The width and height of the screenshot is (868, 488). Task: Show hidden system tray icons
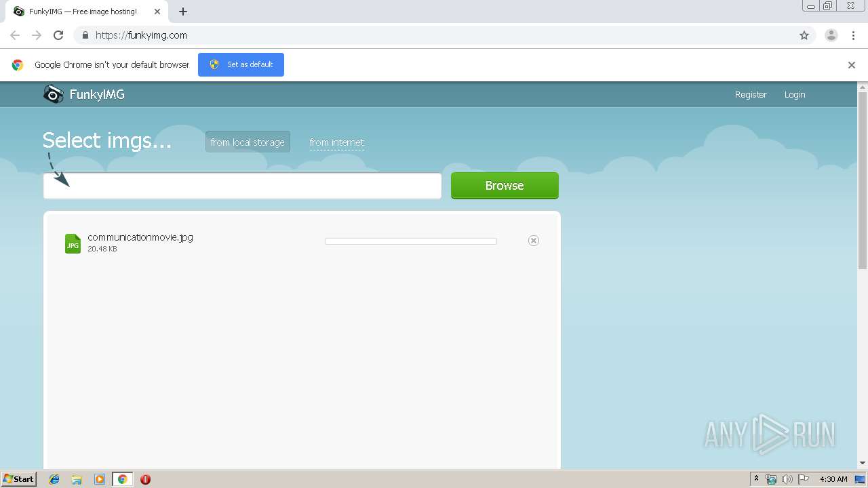(756, 479)
